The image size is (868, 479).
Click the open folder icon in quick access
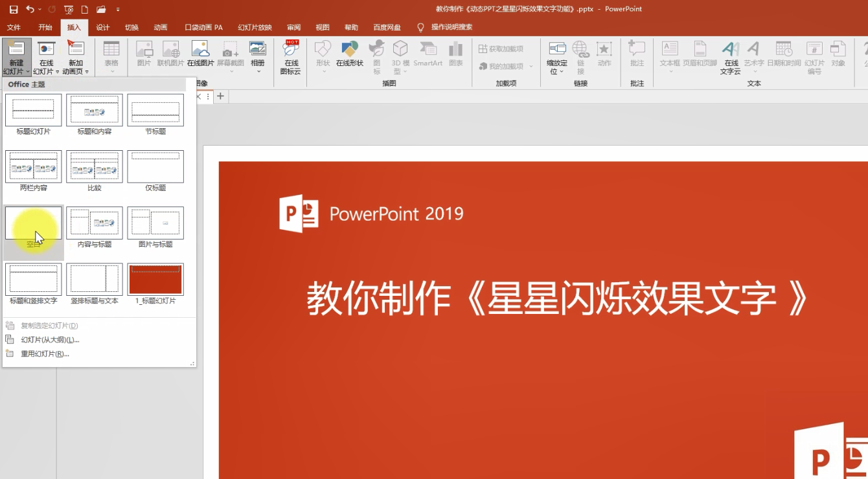tap(101, 9)
